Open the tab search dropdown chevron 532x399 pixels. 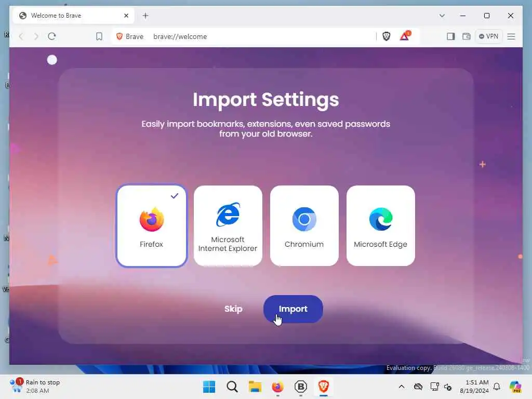(442, 16)
